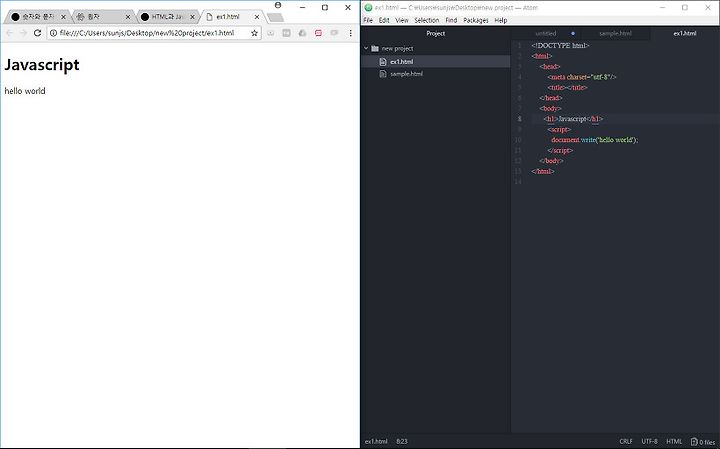720x449 pixels.
Task: Click the h1 Javascript line in editor
Action: (x=573, y=119)
